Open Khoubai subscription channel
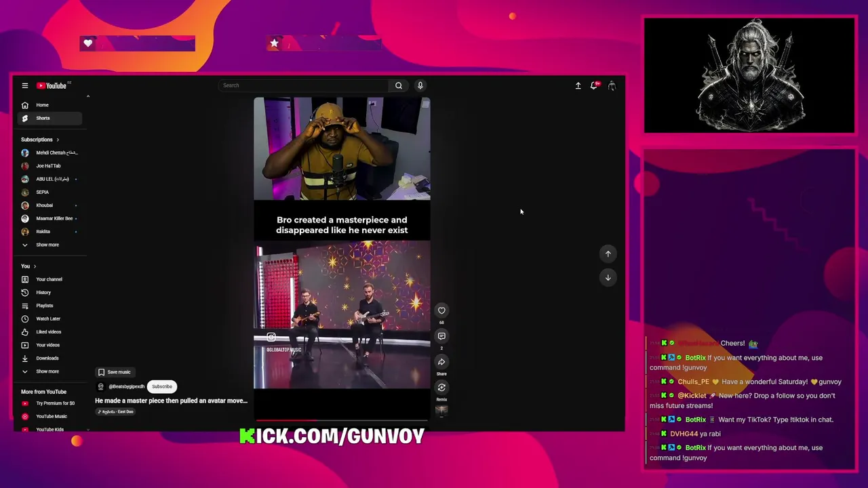Viewport: 868px width, 488px height. click(x=51, y=205)
